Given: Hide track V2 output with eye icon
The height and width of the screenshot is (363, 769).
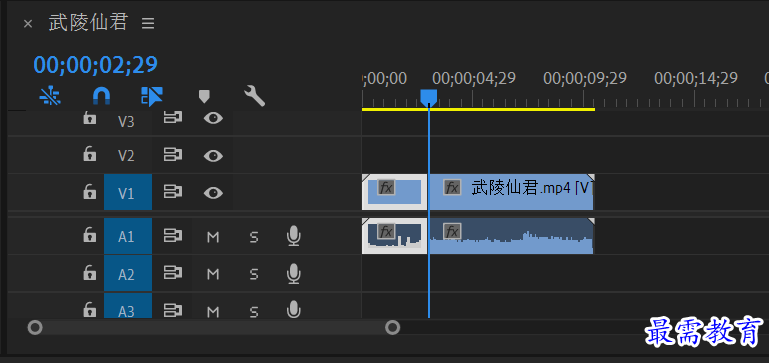Looking at the screenshot, I should coord(213,156).
